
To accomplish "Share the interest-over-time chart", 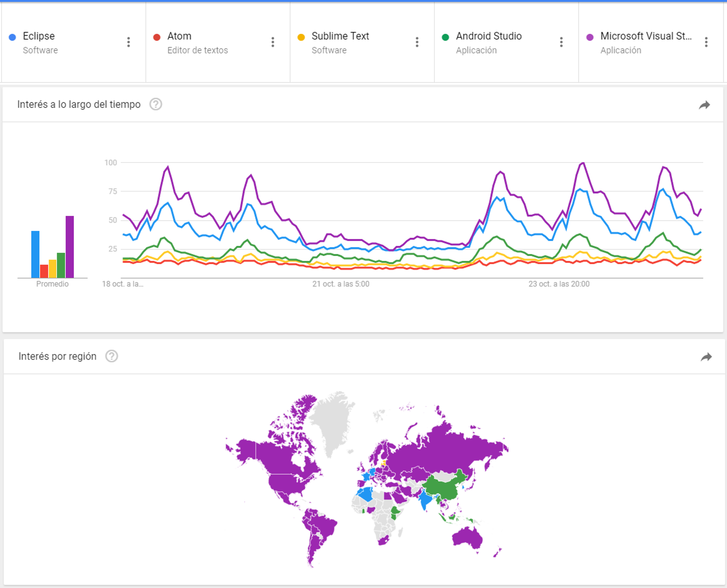I will (x=705, y=105).
